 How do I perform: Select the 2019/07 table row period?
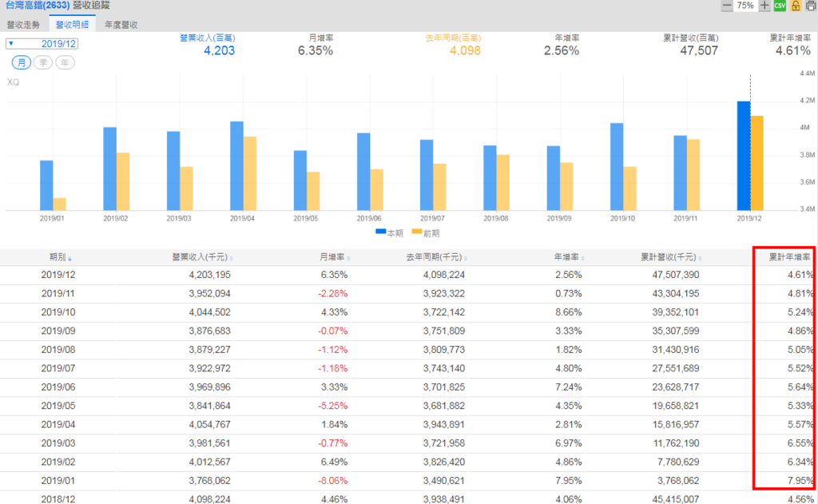point(58,368)
